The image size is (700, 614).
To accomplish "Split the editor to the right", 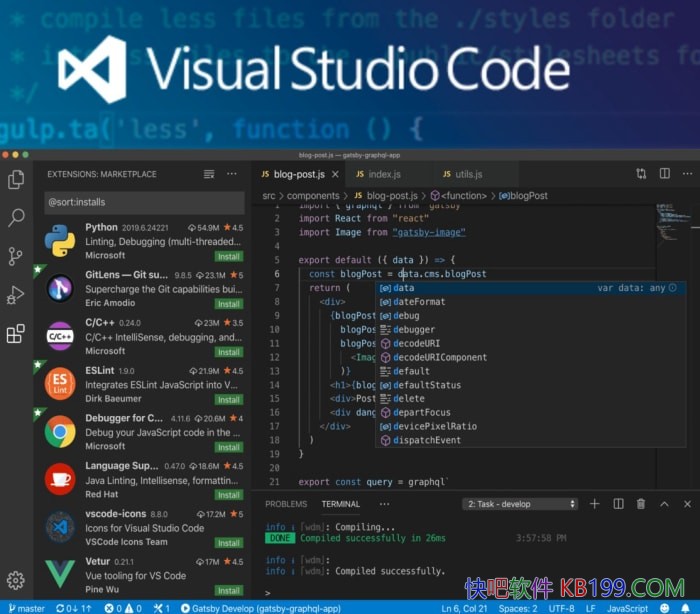I will (663, 174).
